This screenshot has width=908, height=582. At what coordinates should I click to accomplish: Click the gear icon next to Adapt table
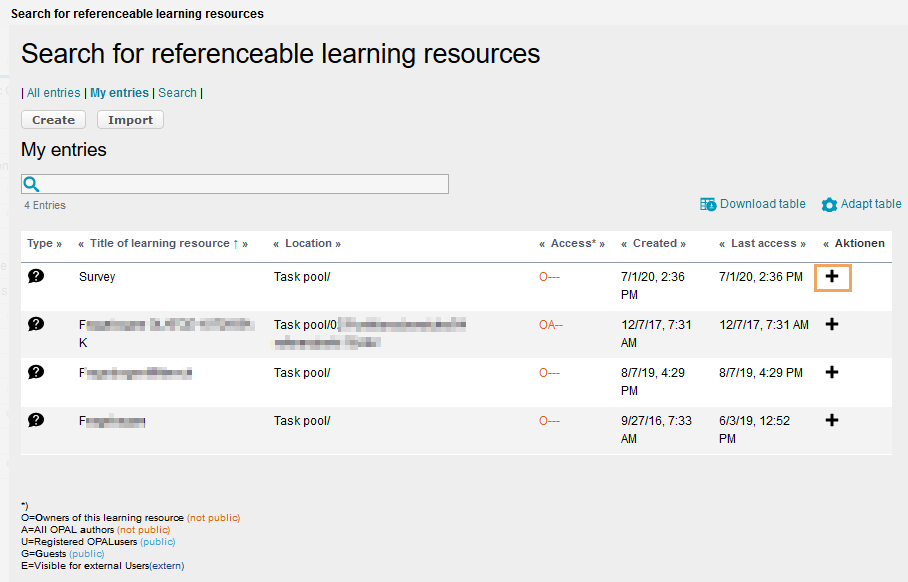tap(829, 205)
